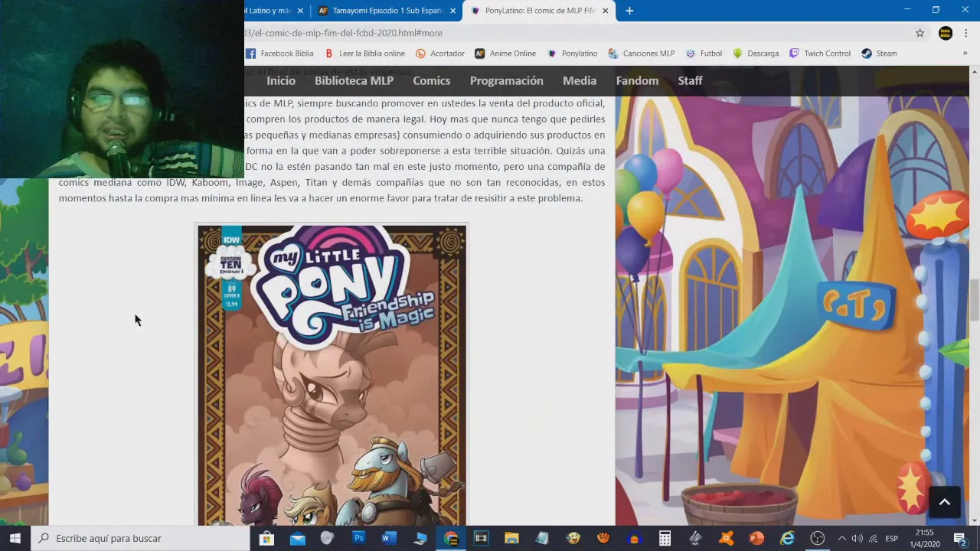This screenshot has width=980, height=551.
Task: Open File Explorer from the taskbar
Action: 511,538
